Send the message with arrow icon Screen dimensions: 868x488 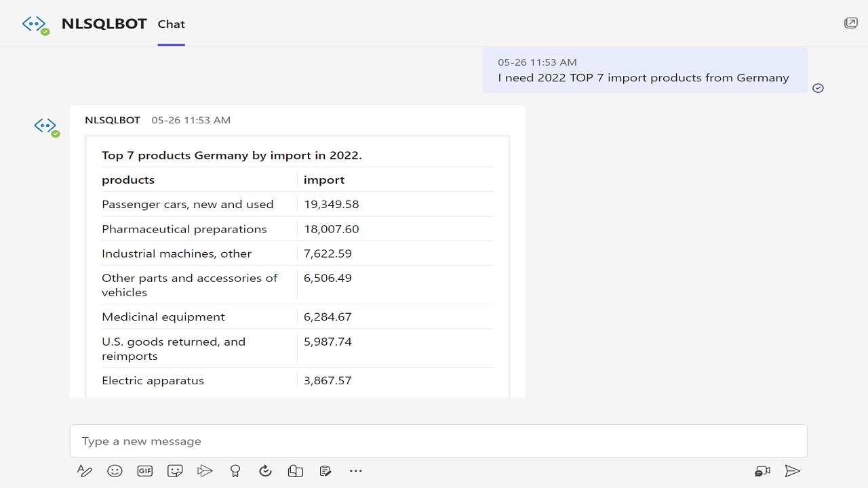792,471
